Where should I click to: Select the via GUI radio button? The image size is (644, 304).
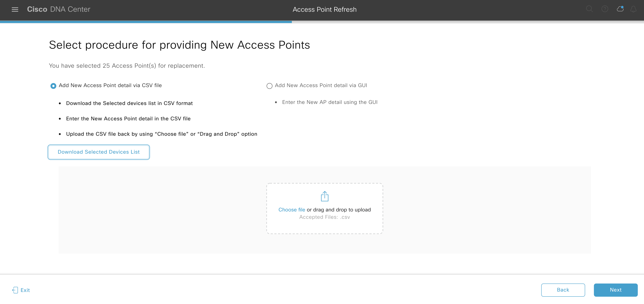[x=269, y=86]
